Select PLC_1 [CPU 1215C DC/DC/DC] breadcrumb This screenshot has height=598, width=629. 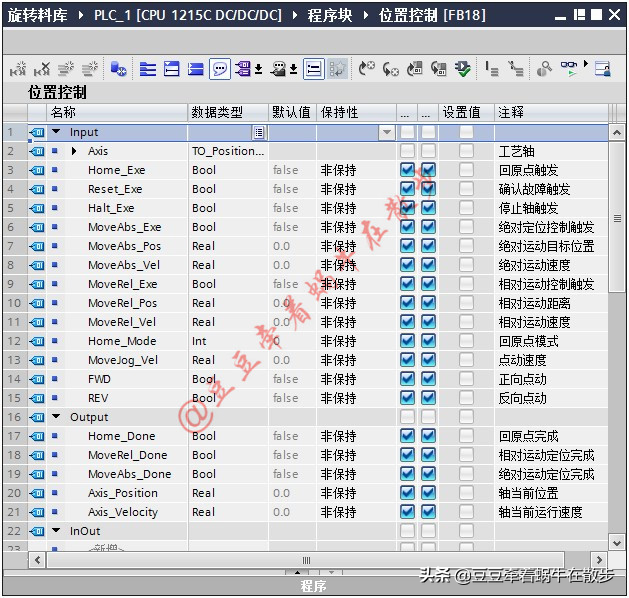tap(188, 15)
